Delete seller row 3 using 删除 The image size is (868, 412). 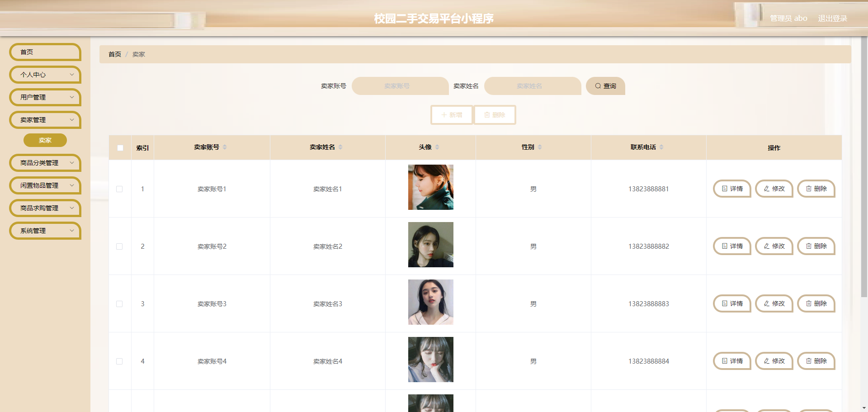pyautogui.click(x=816, y=303)
